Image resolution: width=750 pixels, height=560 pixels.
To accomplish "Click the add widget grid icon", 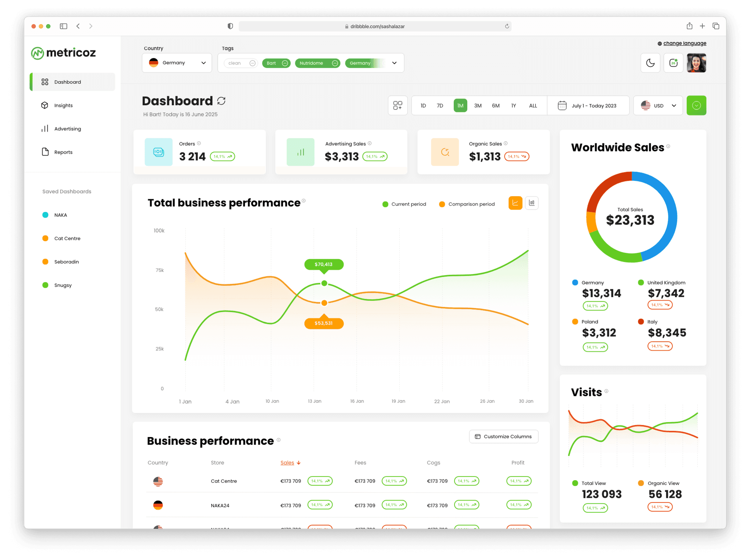I will [397, 105].
